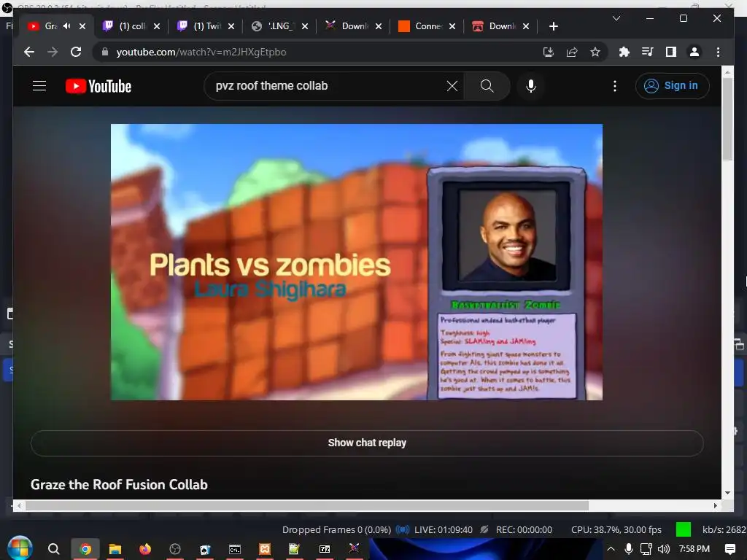This screenshot has height=560, width=747.
Task: Open media controls in Chrome toolbar
Action: tap(648, 52)
